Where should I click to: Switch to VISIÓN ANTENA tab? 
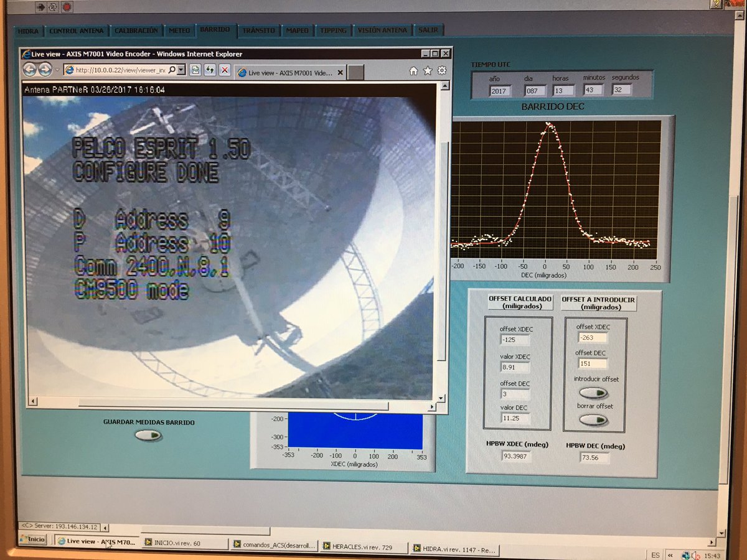(383, 30)
